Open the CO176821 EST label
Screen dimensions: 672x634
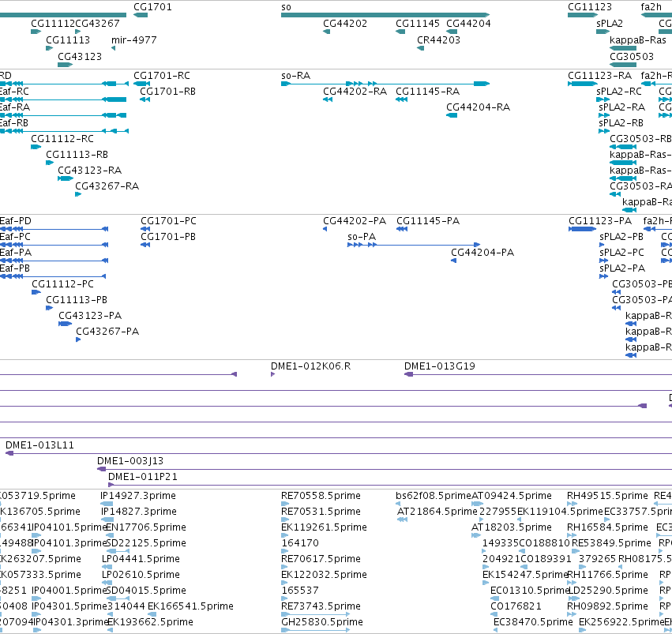[x=516, y=606]
